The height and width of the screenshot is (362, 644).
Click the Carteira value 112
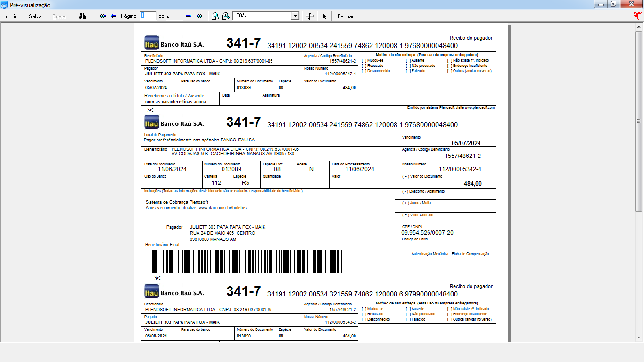coord(216,183)
